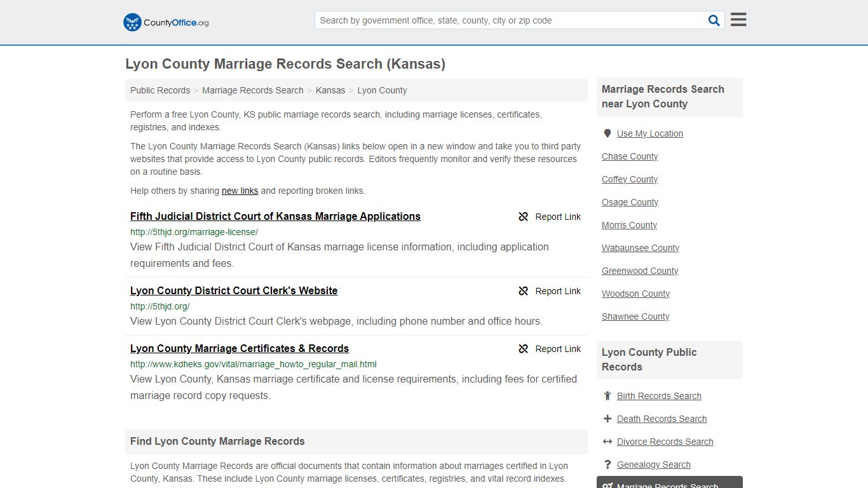868x488 pixels.
Task: Click the Birth Records Search icon
Action: pos(607,396)
